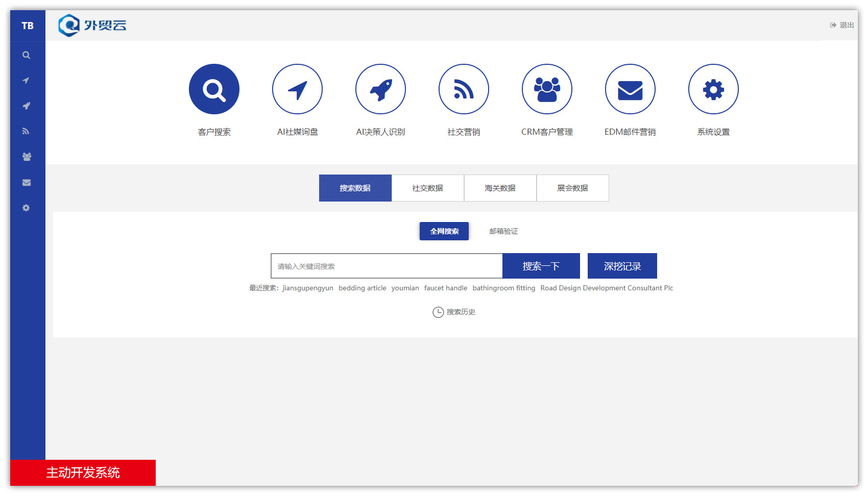Open the AI社媒询盘 social media inquiry module
Image resolution: width=868 pixels, height=496 pixels.
[x=297, y=89]
